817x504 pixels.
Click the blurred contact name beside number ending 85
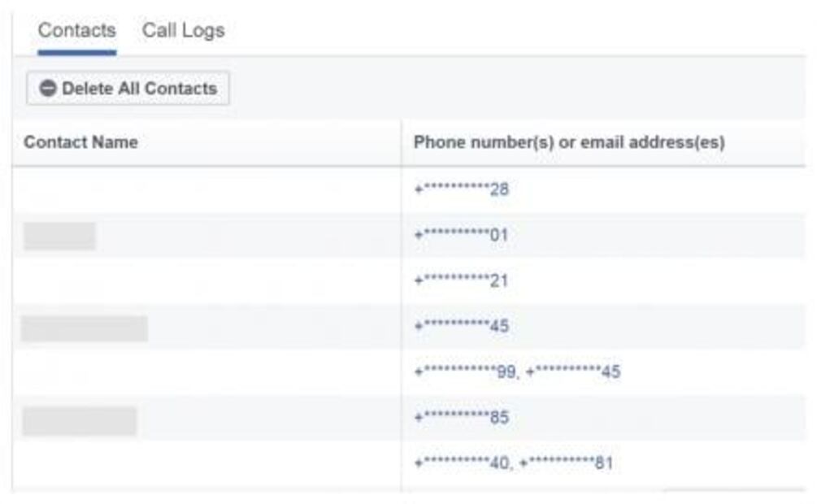pyautogui.click(x=79, y=420)
